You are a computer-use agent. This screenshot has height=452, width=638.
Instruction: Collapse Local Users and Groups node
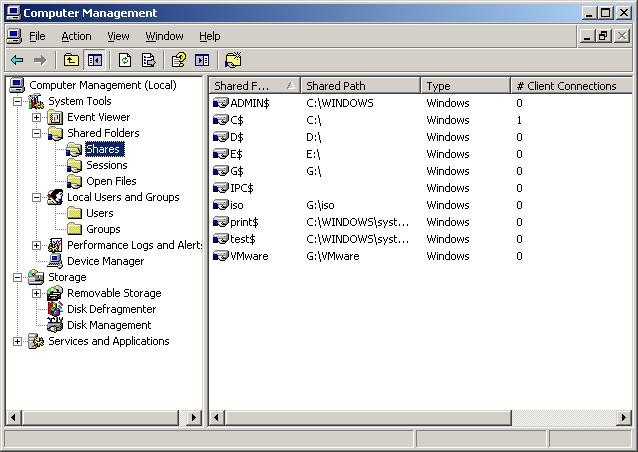[x=36, y=197]
